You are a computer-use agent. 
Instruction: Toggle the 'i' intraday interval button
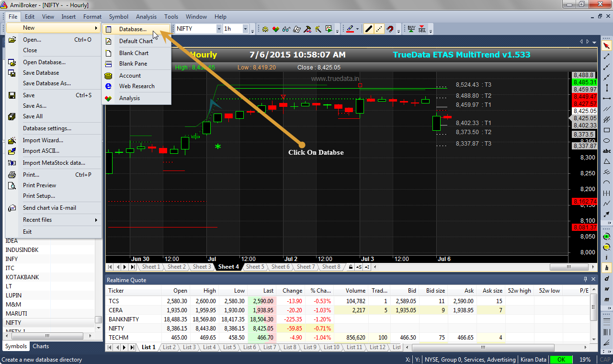pyautogui.click(x=607, y=258)
